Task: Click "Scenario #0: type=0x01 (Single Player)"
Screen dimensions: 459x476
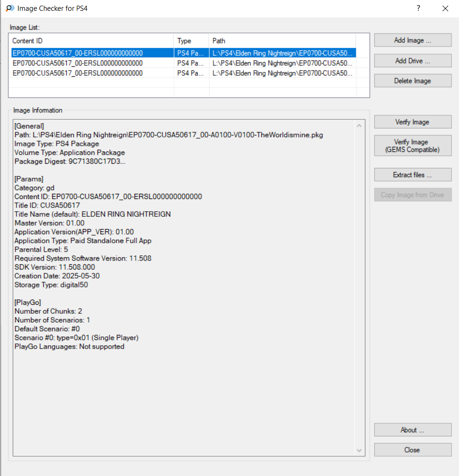Action: point(77,337)
